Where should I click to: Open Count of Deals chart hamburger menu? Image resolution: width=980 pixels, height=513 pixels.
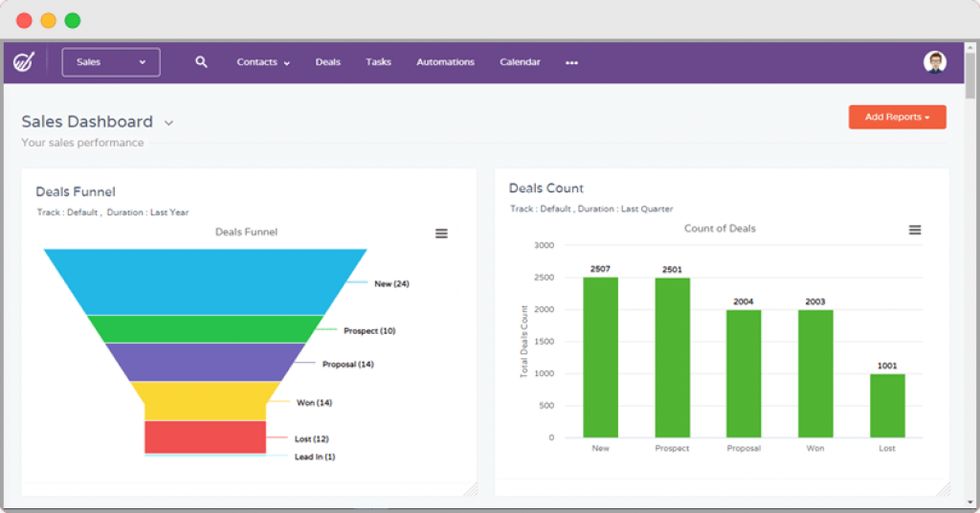coord(915,230)
